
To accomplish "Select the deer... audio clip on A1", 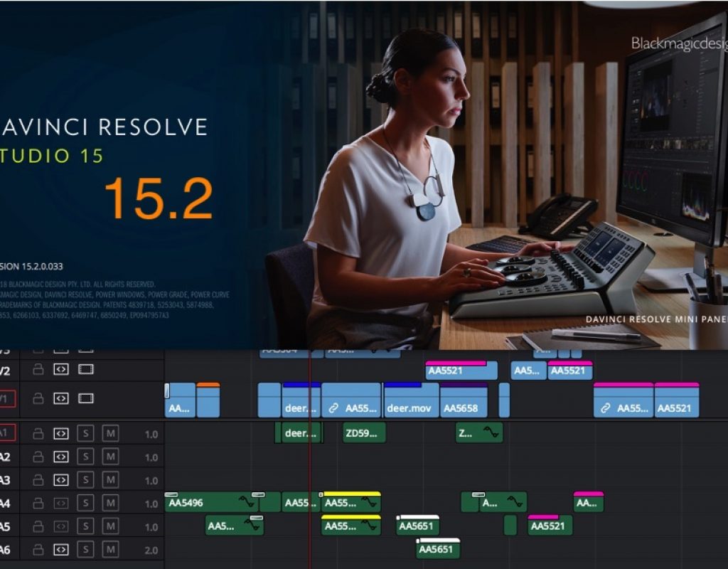I will pyautogui.click(x=301, y=433).
